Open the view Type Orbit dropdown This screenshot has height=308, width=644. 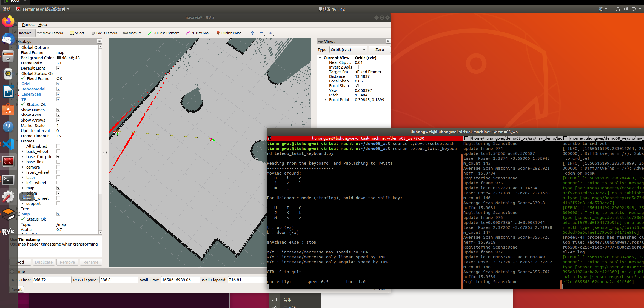pyautogui.click(x=348, y=50)
